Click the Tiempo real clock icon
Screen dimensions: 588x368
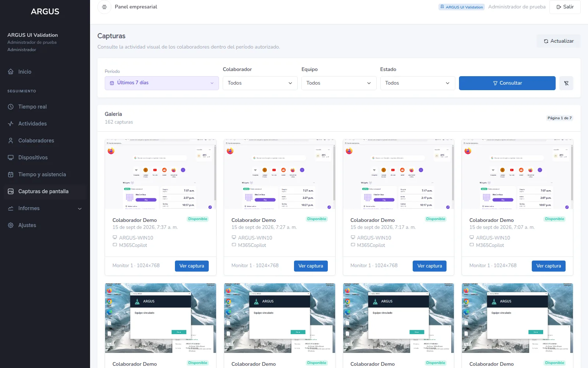11,107
